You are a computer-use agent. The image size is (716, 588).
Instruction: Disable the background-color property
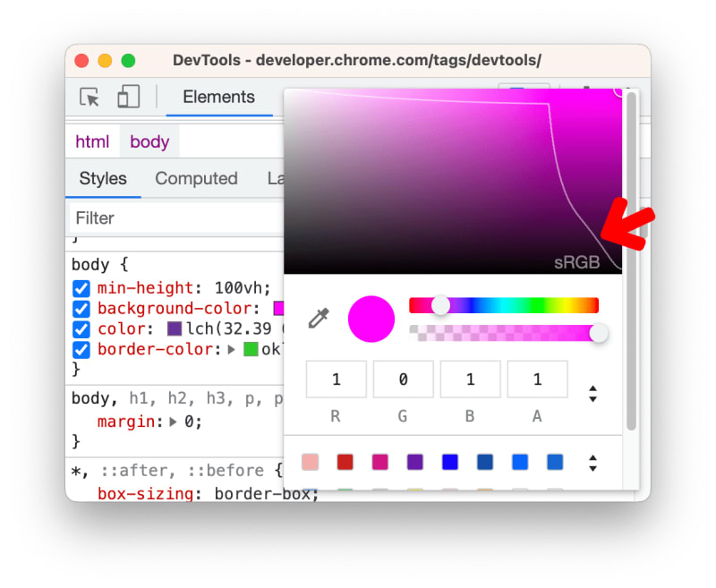click(81, 309)
